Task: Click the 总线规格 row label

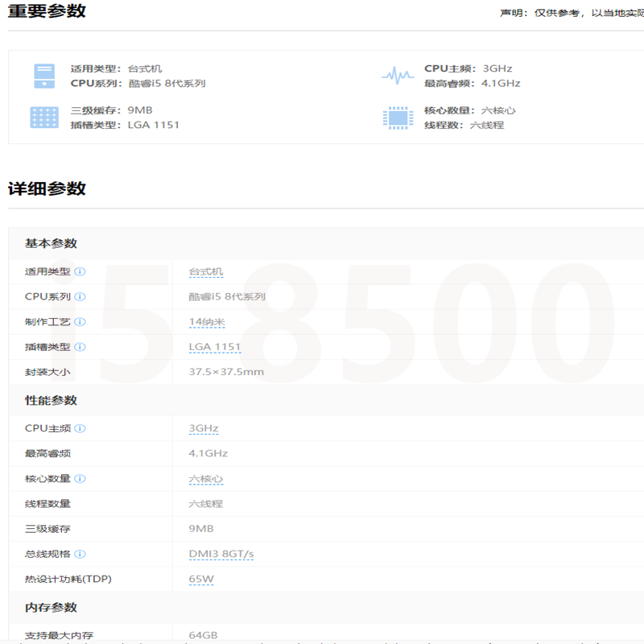Action: pos(47,554)
